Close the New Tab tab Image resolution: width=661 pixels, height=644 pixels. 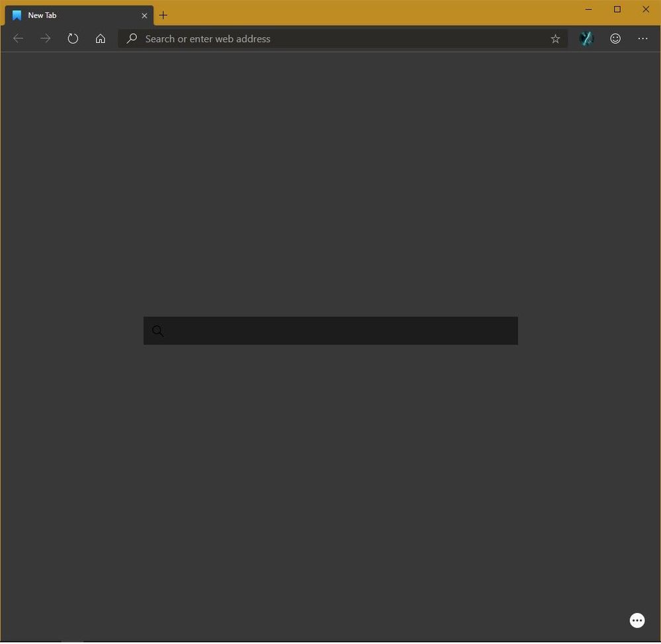144,16
